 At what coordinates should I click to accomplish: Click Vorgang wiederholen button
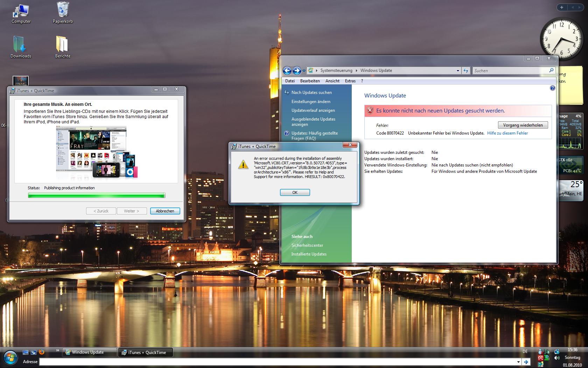pyautogui.click(x=523, y=125)
